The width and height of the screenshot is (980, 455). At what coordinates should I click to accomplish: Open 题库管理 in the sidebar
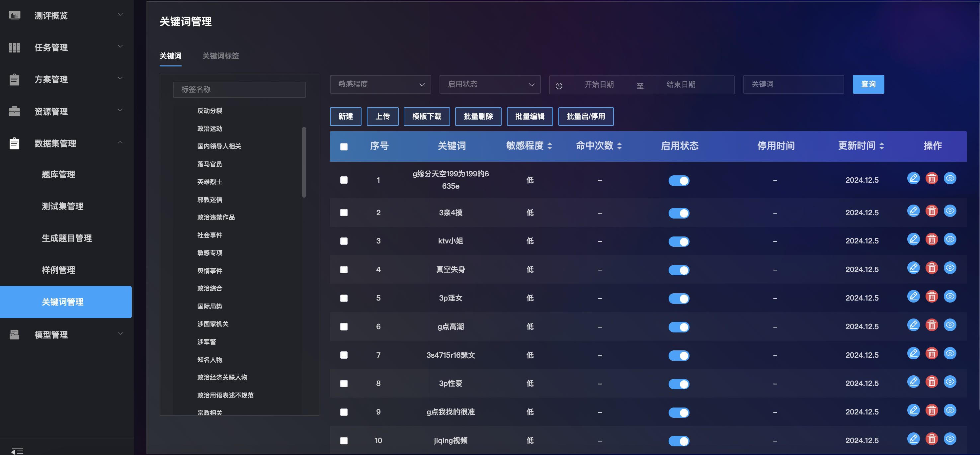[58, 174]
